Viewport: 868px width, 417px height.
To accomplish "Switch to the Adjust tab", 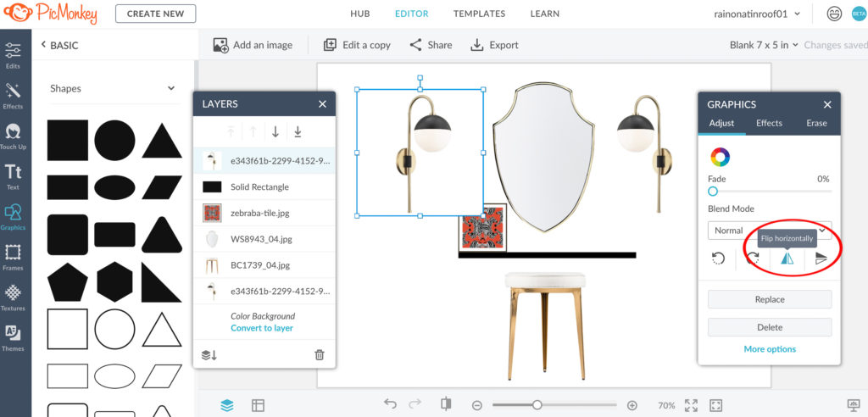I will (722, 123).
